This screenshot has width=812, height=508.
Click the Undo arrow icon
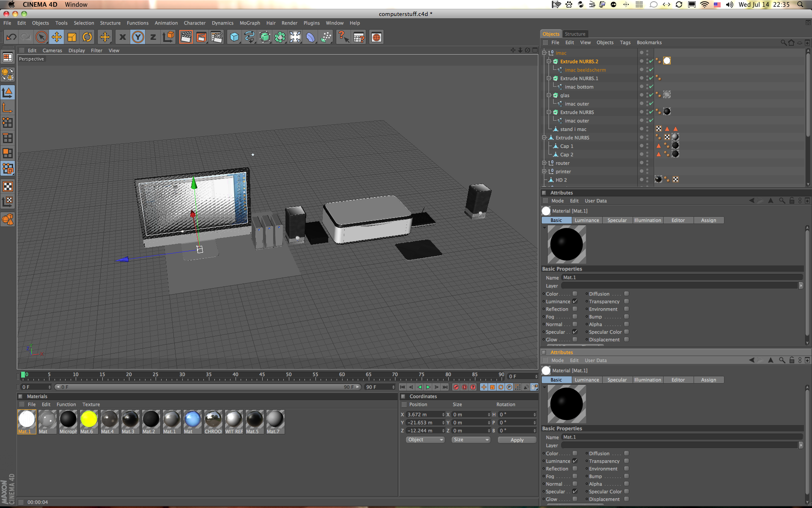[x=11, y=37]
